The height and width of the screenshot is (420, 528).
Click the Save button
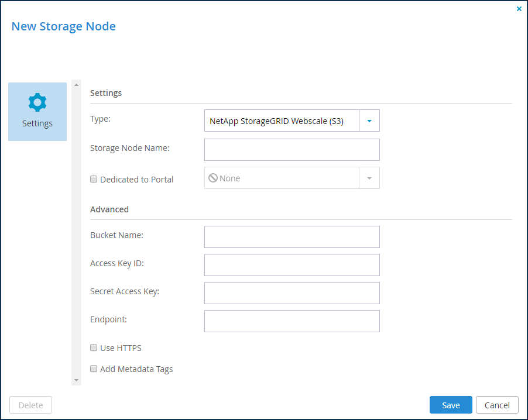451,405
